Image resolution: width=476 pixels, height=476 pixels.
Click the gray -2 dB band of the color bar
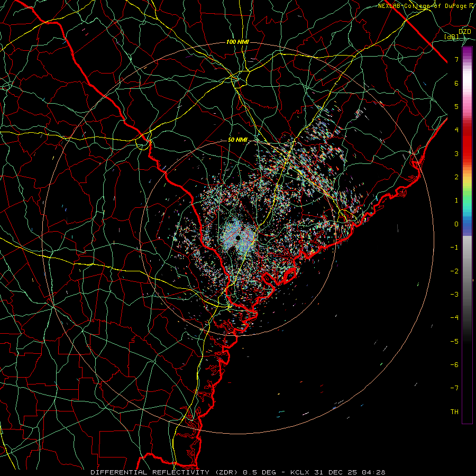pyautogui.click(x=467, y=271)
